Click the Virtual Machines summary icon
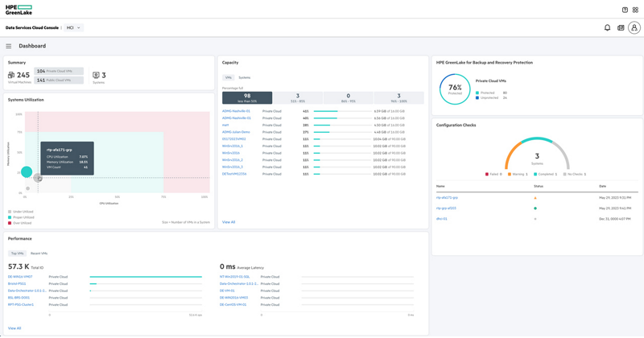Screen dimensions: 644x338 11,76
